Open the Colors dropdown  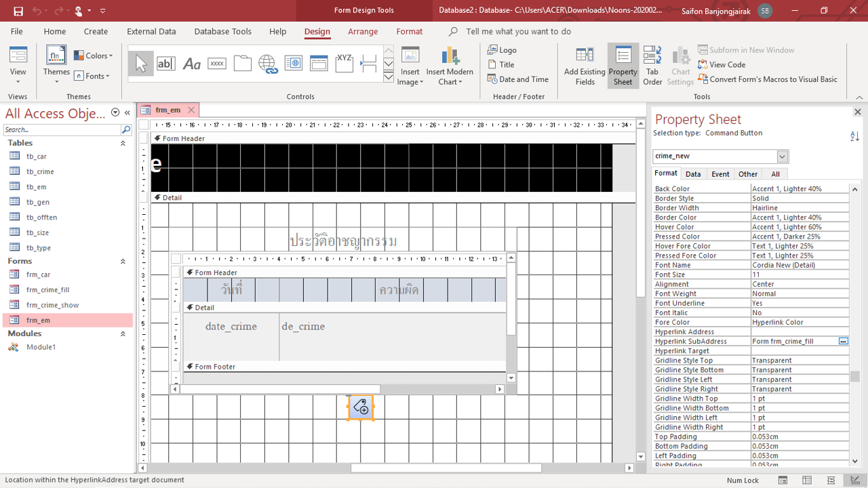94,56
